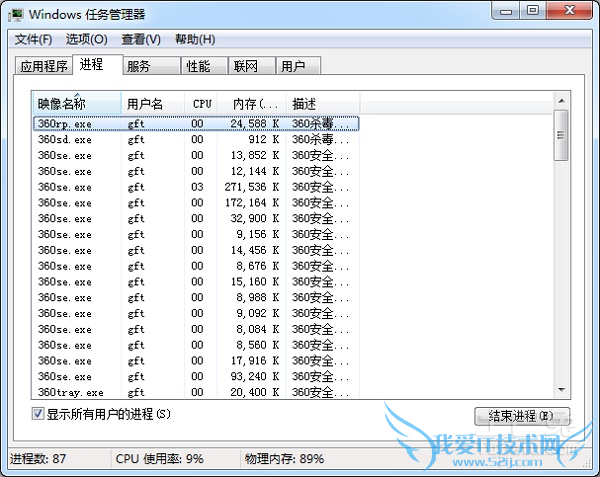Open the 帮助(H) menu
Screen dimensions: 600x477
[195, 39]
